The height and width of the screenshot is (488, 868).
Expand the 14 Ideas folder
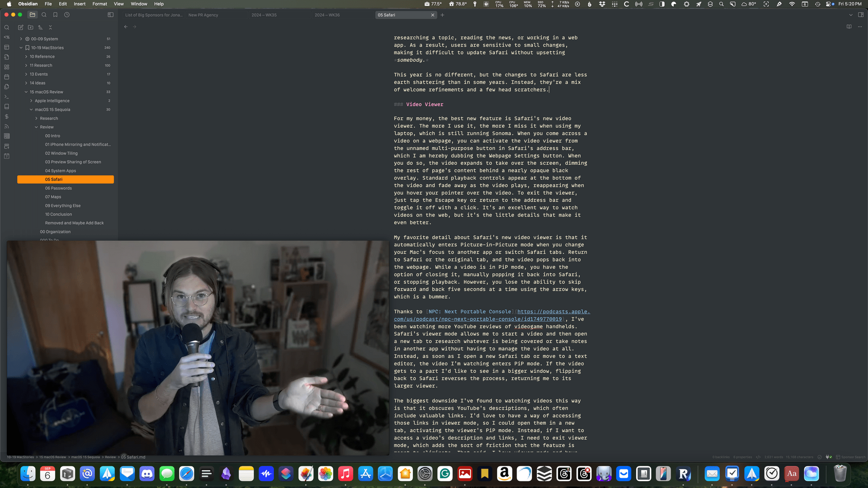coord(66,83)
